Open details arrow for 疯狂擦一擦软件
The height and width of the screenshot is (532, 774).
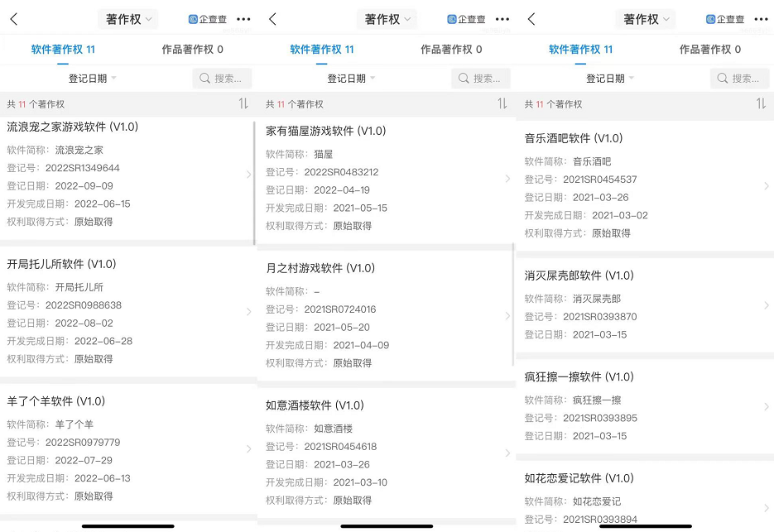coord(766,406)
